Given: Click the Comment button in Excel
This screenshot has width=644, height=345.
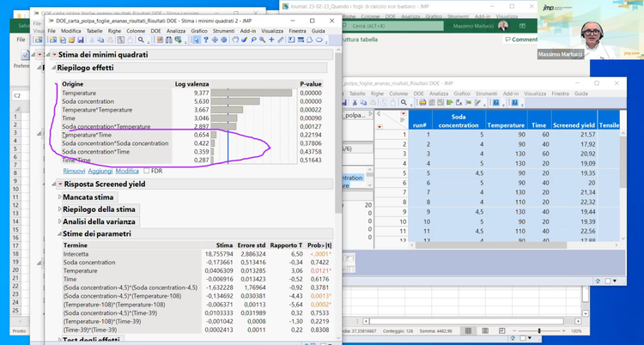Looking at the screenshot, I should pos(522,39).
